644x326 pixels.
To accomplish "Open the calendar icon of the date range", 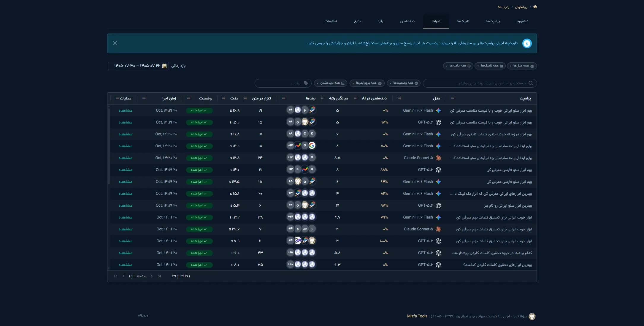I will (164, 66).
